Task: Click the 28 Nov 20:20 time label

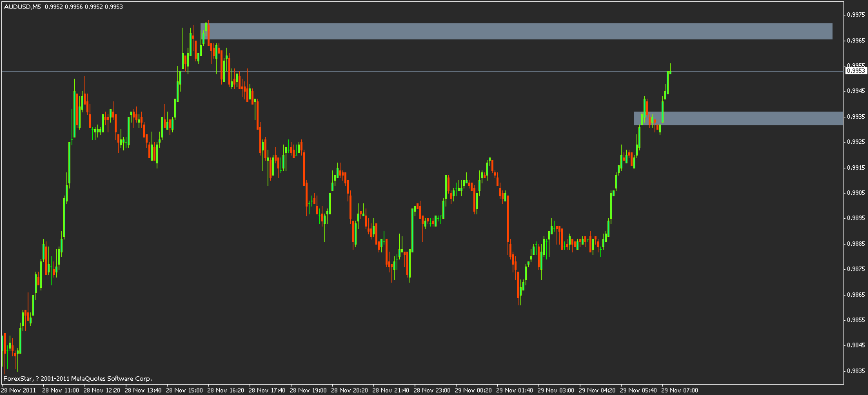Action: coord(350,390)
